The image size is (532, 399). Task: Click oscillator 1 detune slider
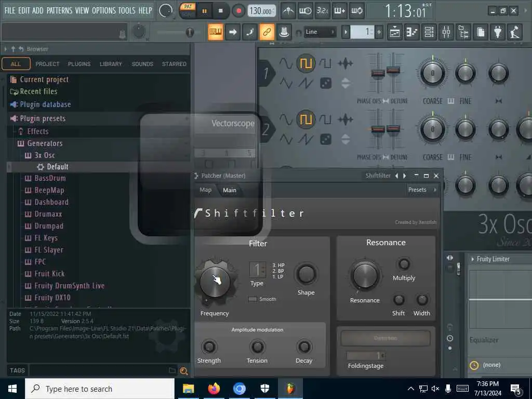point(393,70)
